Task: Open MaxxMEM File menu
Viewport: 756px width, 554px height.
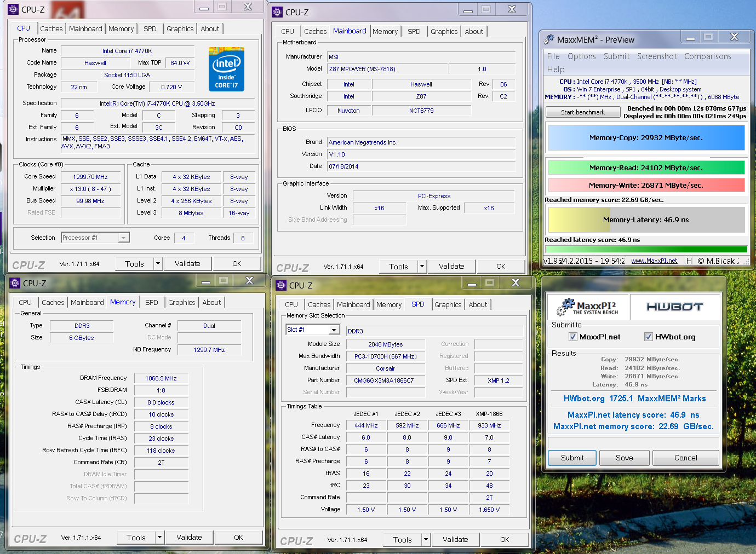Action: pyautogui.click(x=553, y=56)
